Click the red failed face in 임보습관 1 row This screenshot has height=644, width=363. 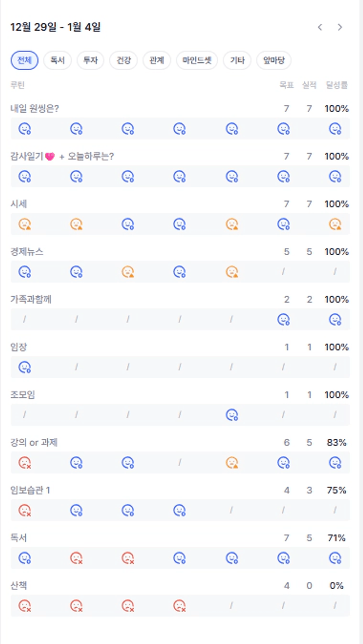click(x=25, y=510)
